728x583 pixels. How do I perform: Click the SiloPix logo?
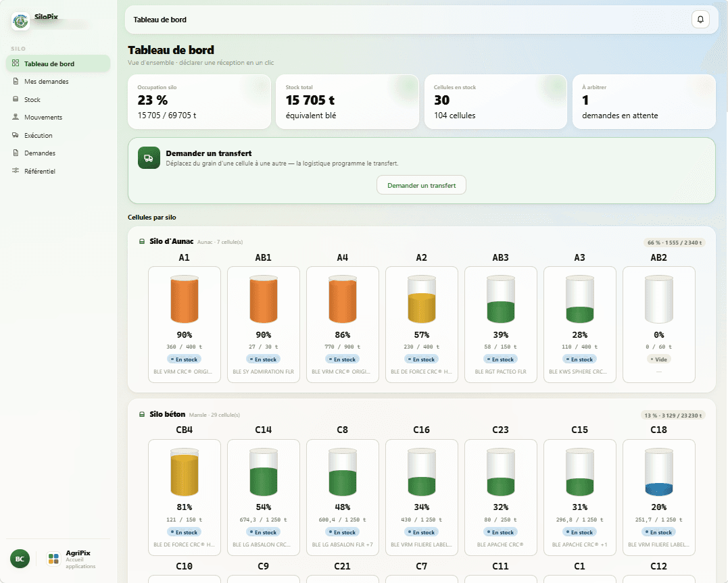20,21
